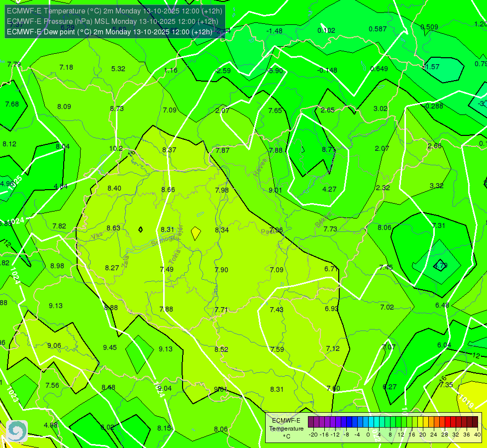
Task: Click the value 0.649 on the map
Action: pyautogui.click(x=379, y=69)
